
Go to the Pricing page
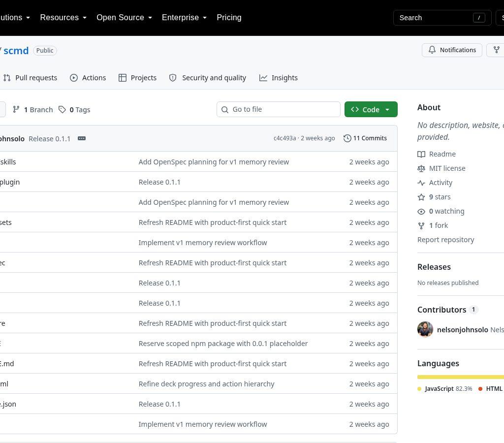pos(229,17)
